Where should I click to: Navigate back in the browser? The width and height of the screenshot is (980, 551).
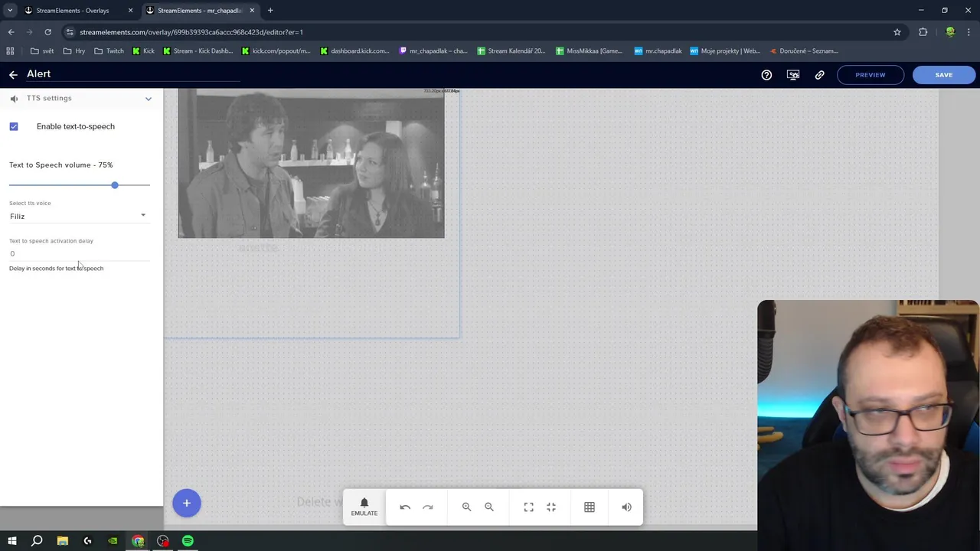click(x=11, y=32)
